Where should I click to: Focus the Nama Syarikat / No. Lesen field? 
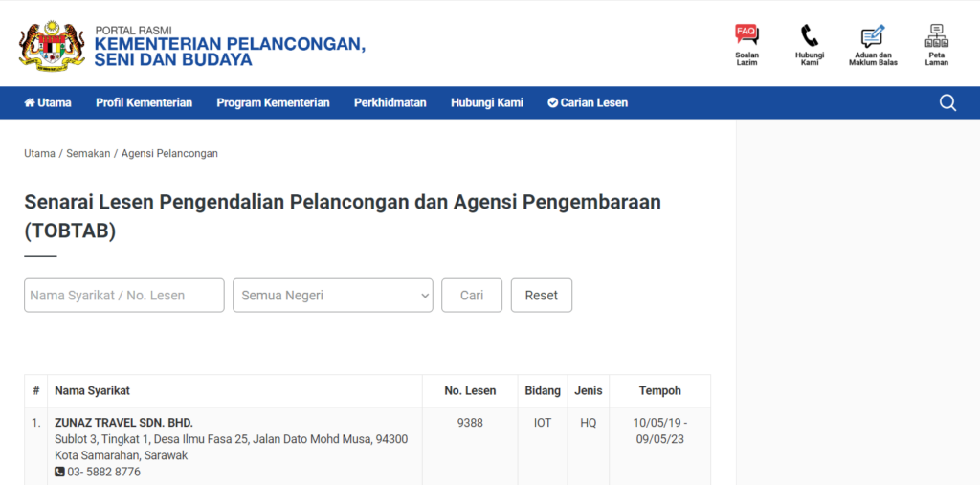tap(123, 295)
